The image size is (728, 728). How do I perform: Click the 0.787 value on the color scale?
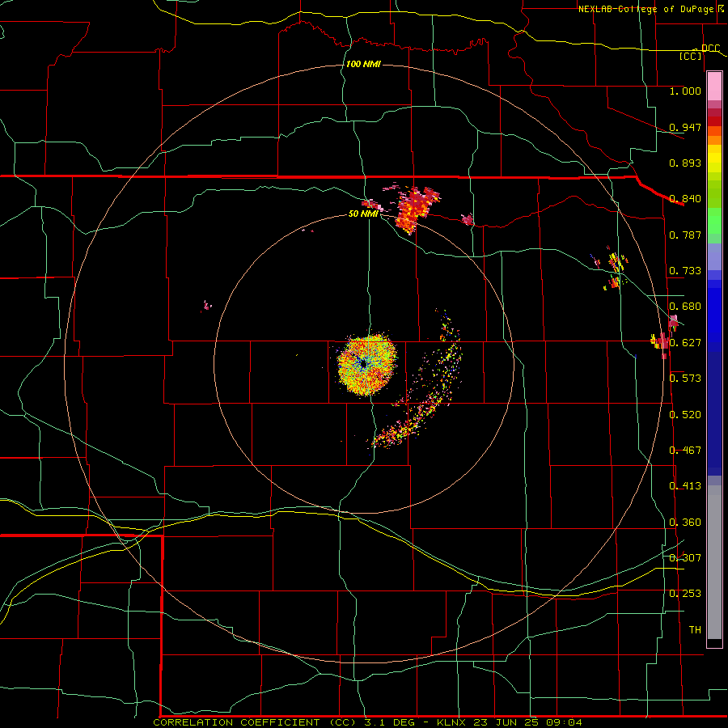685,235
